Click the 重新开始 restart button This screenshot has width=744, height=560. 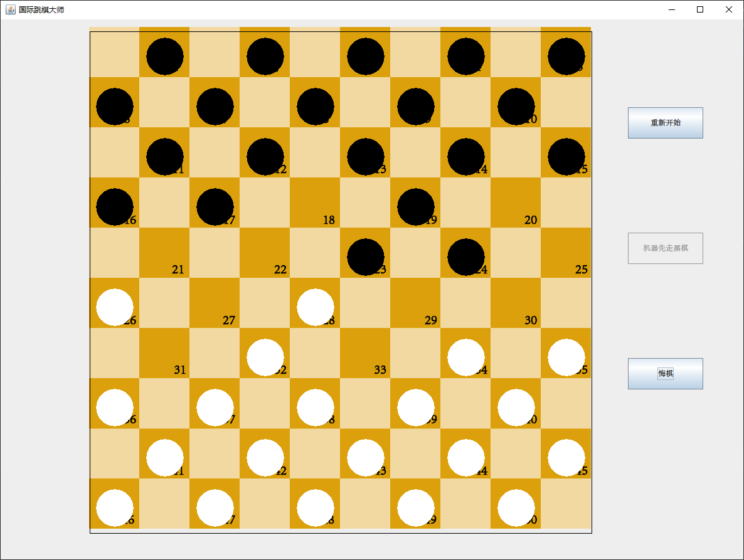click(665, 123)
